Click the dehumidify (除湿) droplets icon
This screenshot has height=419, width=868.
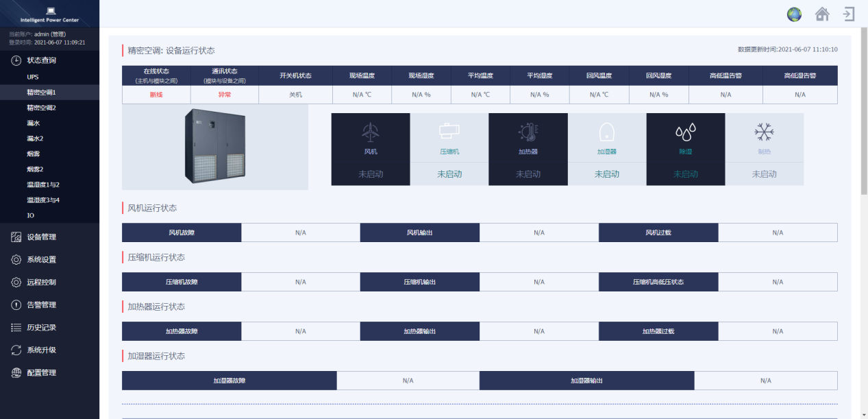click(685, 132)
